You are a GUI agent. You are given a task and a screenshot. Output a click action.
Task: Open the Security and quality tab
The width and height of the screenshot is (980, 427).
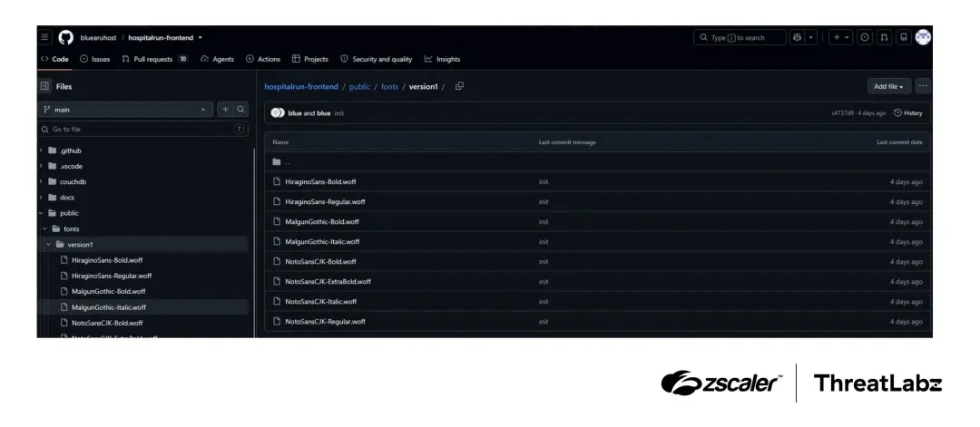point(377,59)
